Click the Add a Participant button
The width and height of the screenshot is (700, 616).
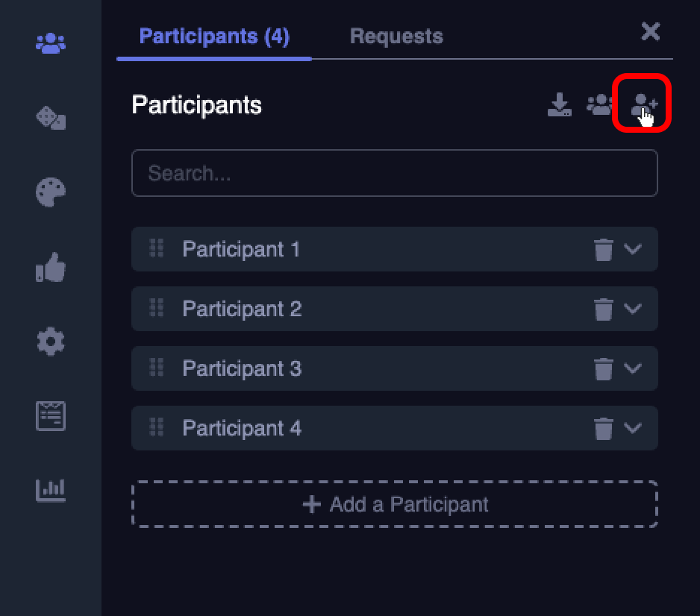(x=395, y=505)
